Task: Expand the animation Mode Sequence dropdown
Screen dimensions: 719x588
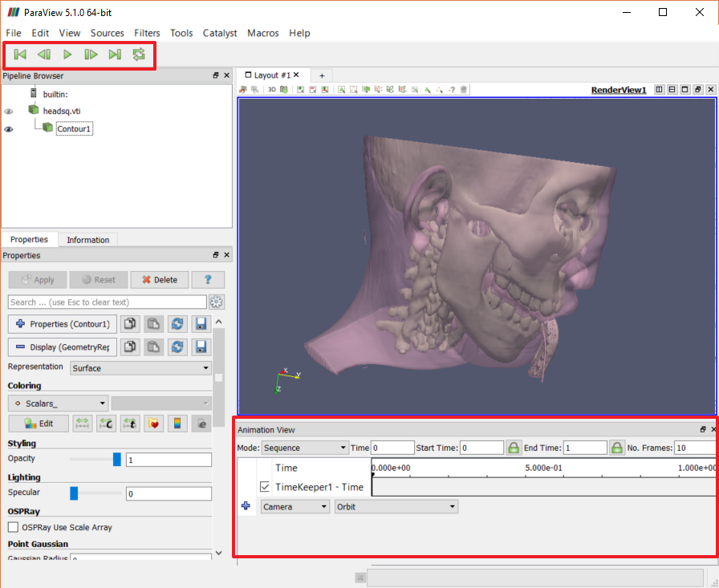Action: [x=305, y=448]
